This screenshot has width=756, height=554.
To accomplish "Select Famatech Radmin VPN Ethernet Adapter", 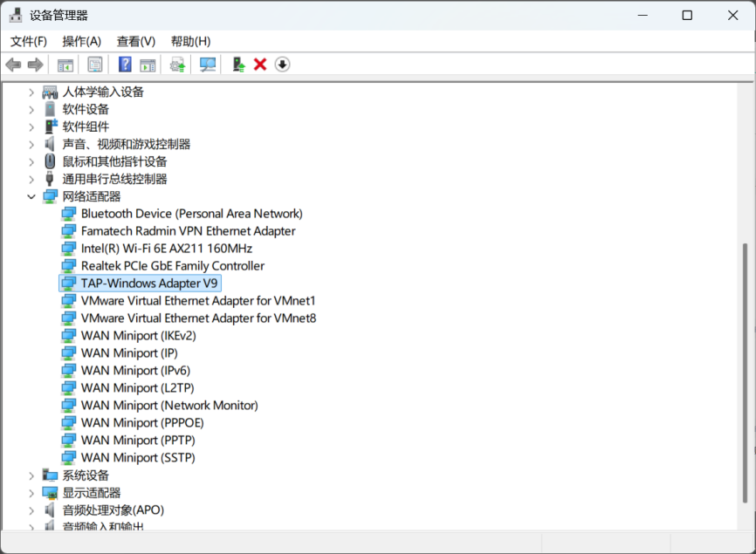I will pyautogui.click(x=188, y=231).
